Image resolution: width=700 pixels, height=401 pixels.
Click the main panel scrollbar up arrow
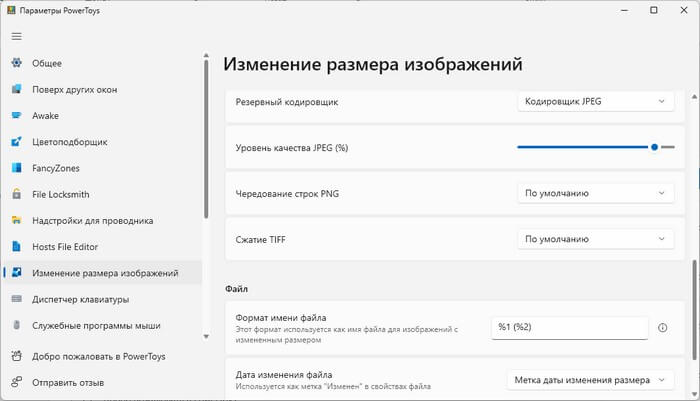(694, 96)
